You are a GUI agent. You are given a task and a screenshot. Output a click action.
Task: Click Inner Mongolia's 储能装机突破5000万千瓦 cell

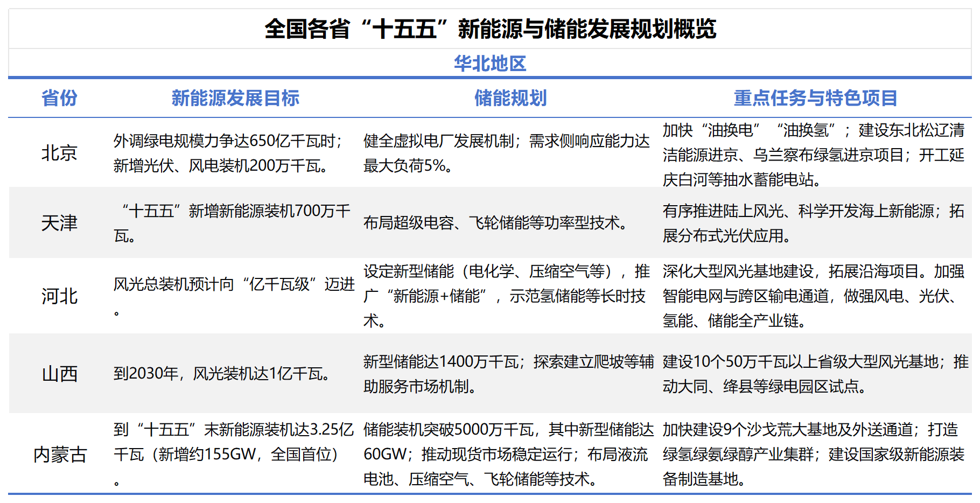[508, 455]
